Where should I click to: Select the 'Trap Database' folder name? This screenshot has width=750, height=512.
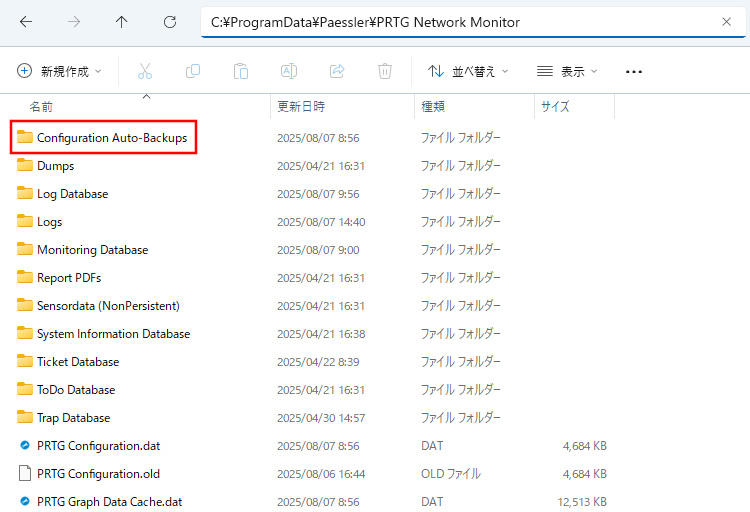74,418
